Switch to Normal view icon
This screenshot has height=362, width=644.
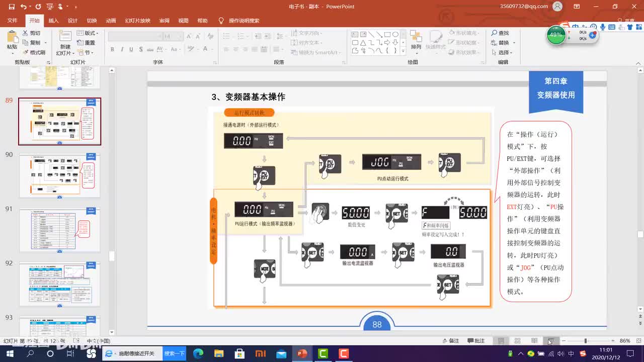pos(501,341)
